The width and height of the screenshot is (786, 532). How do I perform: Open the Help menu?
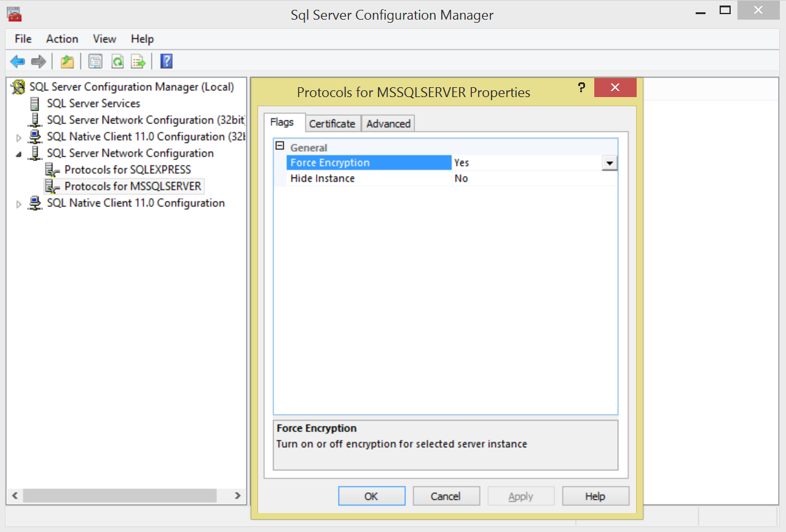point(142,39)
